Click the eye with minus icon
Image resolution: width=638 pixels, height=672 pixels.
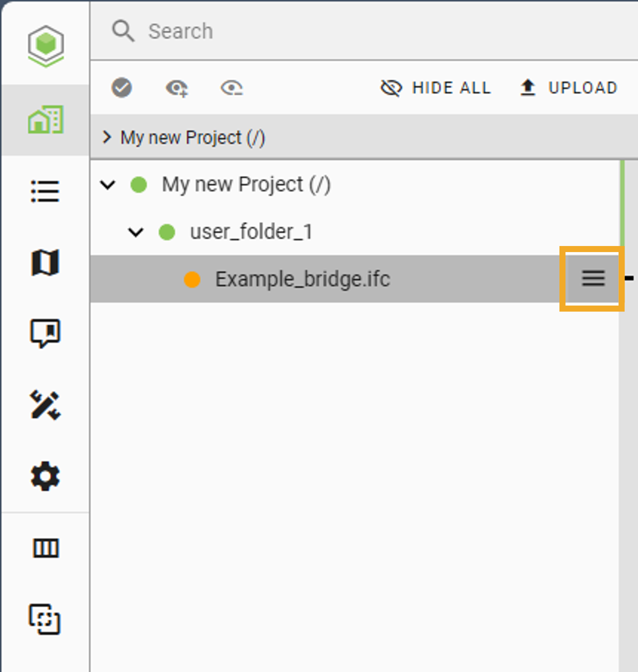pos(231,88)
